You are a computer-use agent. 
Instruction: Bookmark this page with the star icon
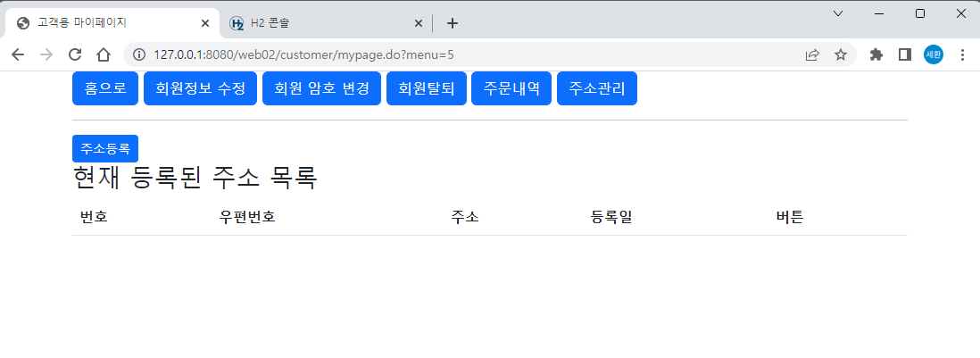(x=841, y=55)
